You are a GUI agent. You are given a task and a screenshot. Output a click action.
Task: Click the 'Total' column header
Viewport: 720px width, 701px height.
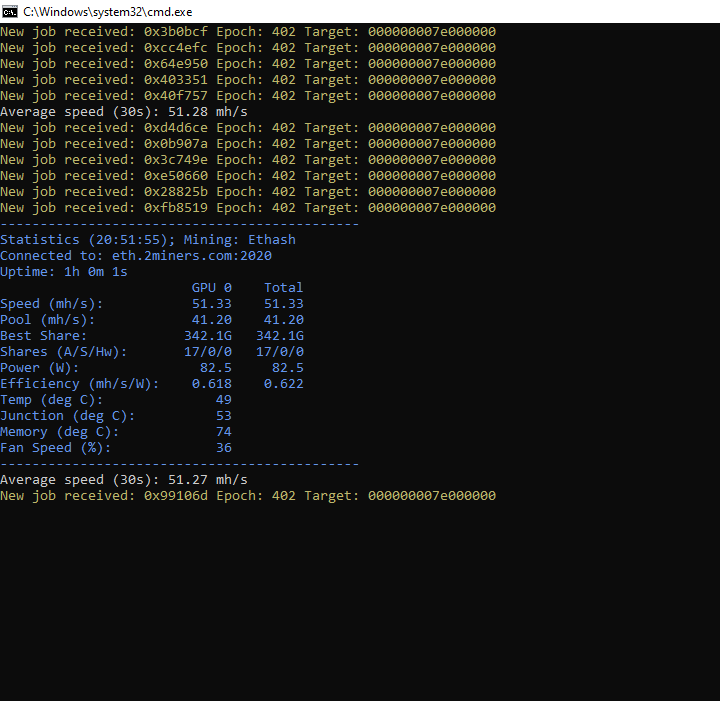click(283, 288)
